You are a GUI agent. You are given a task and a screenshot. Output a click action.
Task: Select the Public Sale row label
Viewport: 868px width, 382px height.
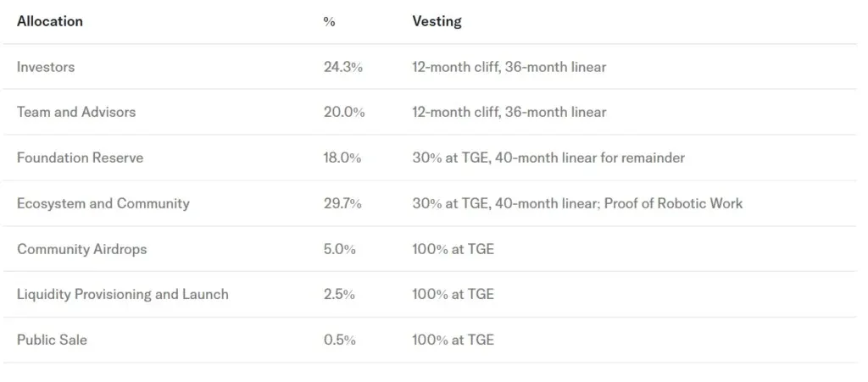coord(52,340)
